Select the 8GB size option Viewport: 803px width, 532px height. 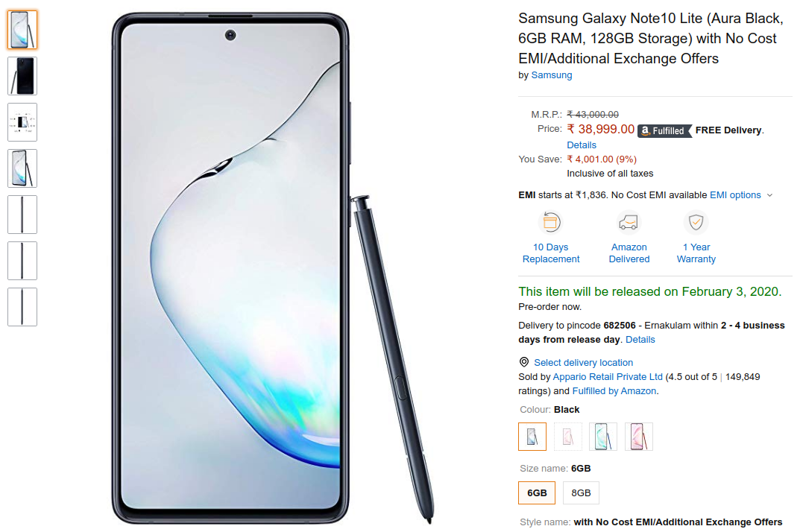(581, 493)
